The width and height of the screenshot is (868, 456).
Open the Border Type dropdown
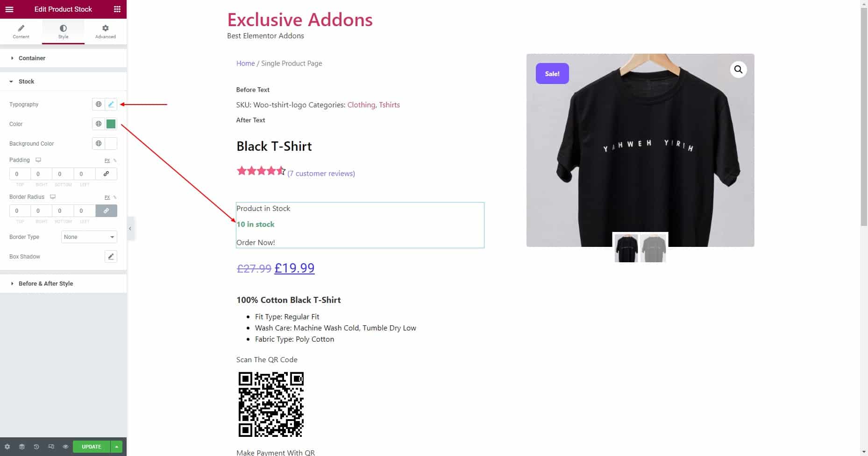click(89, 237)
